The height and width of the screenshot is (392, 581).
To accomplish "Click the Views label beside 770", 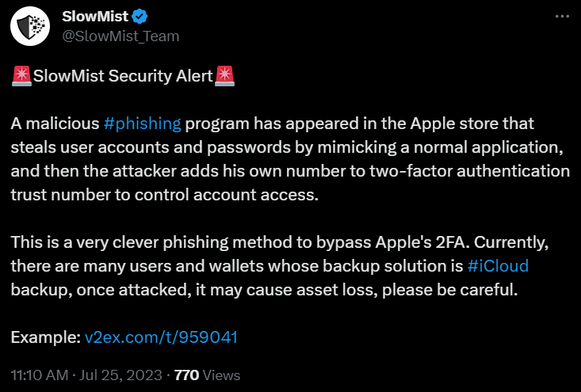I will [x=221, y=375].
